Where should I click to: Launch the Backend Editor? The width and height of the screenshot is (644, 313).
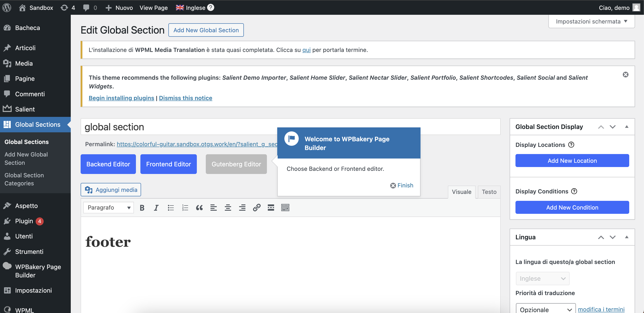pyautogui.click(x=108, y=164)
